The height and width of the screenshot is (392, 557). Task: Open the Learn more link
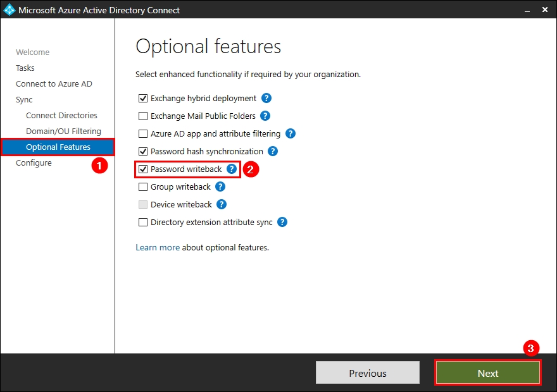pyautogui.click(x=158, y=247)
